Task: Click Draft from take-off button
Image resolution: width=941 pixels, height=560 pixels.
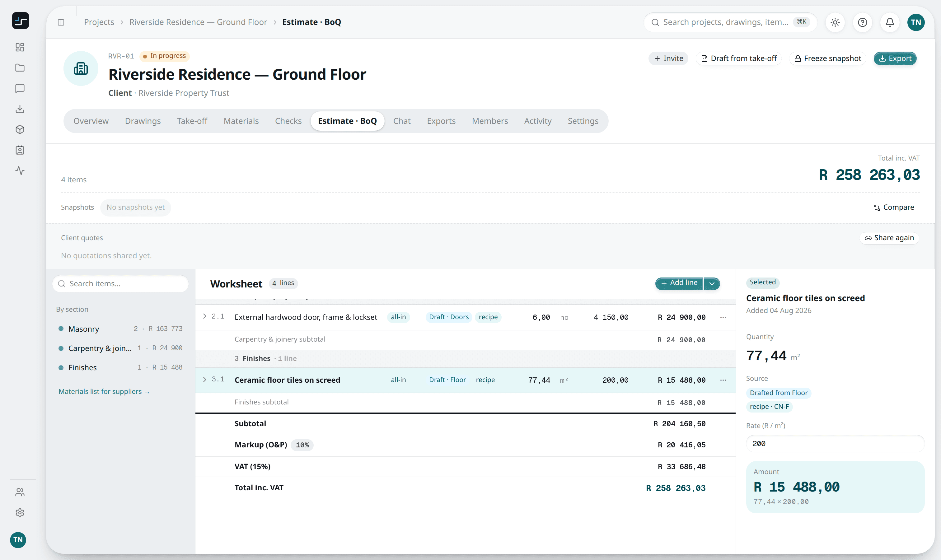Action: tap(739, 58)
